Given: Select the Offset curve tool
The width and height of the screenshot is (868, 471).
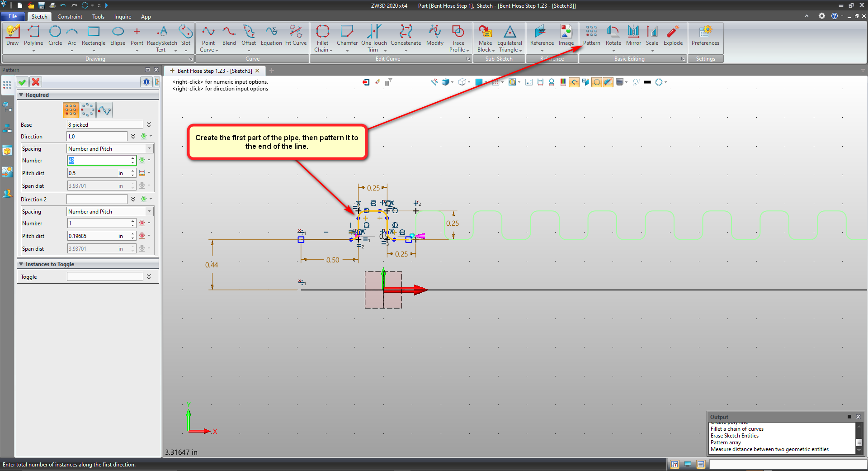Looking at the screenshot, I should pyautogui.click(x=248, y=35).
